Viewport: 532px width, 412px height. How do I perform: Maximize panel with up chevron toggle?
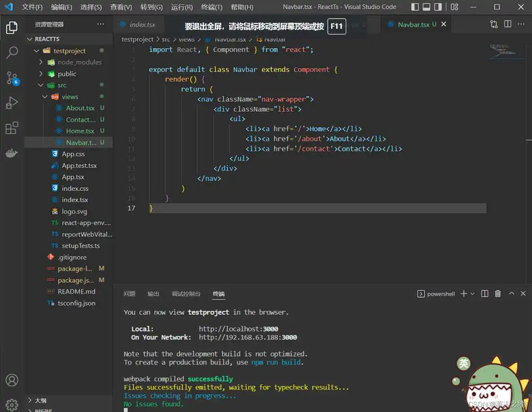click(511, 293)
